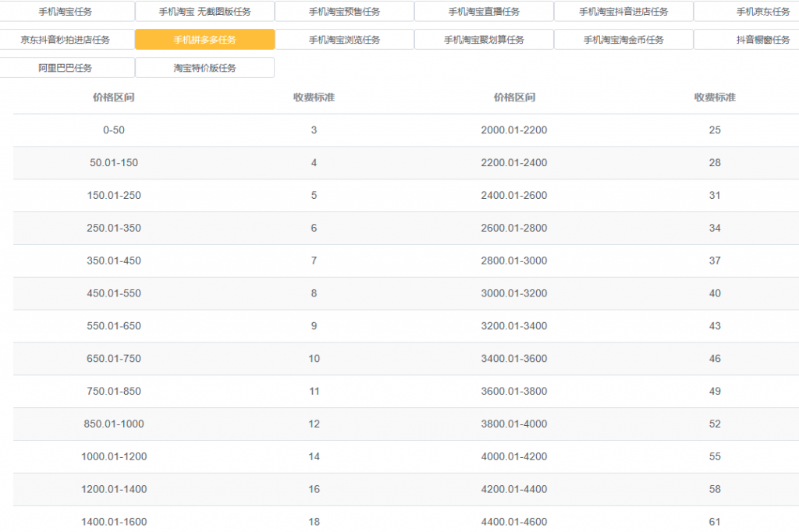Select the 350.01-450 range cell
Screen dimensions: 799x532
click(114, 261)
